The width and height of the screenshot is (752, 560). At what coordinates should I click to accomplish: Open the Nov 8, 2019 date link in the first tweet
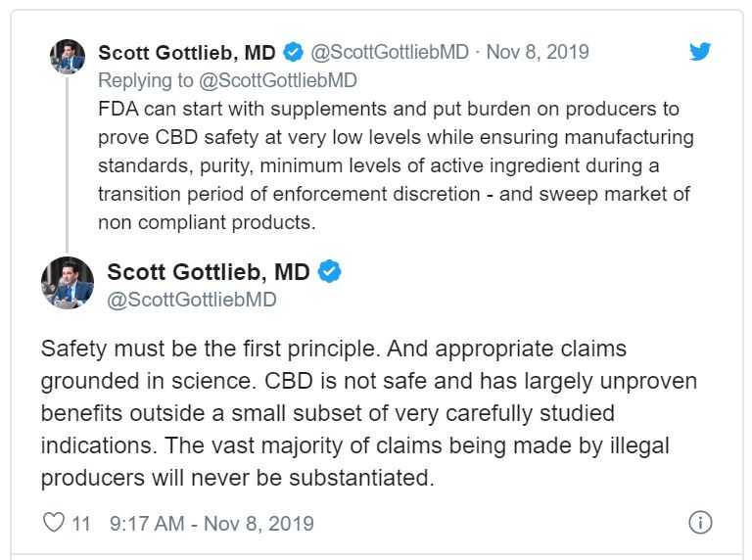tap(538, 52)
